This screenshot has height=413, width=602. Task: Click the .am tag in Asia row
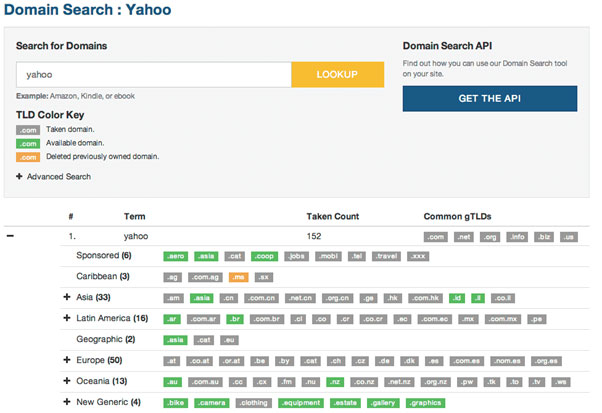(174, 298)
